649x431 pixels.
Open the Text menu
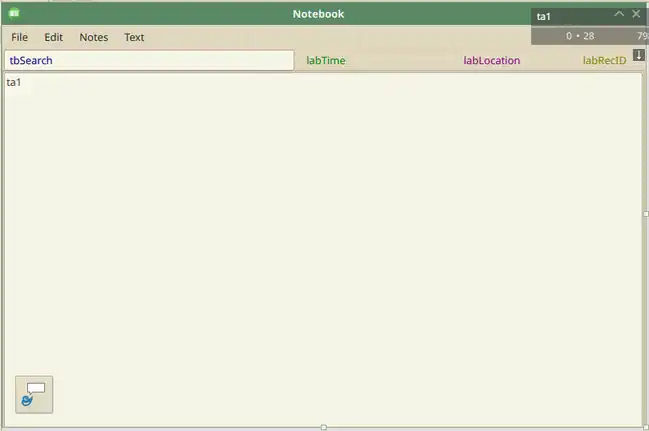134,37
